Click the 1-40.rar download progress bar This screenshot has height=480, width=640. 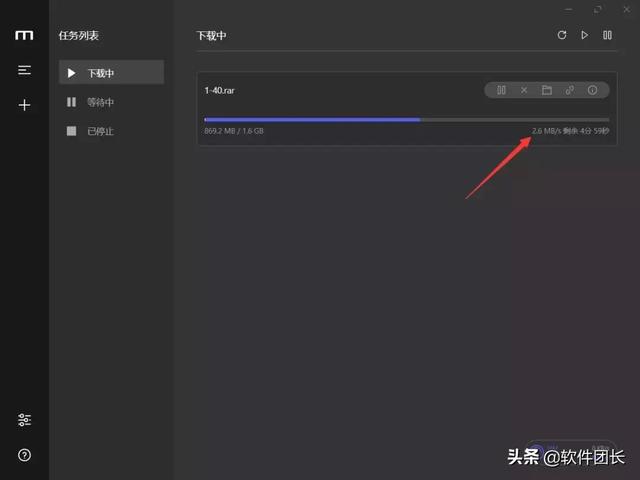[x=407, y=120]
